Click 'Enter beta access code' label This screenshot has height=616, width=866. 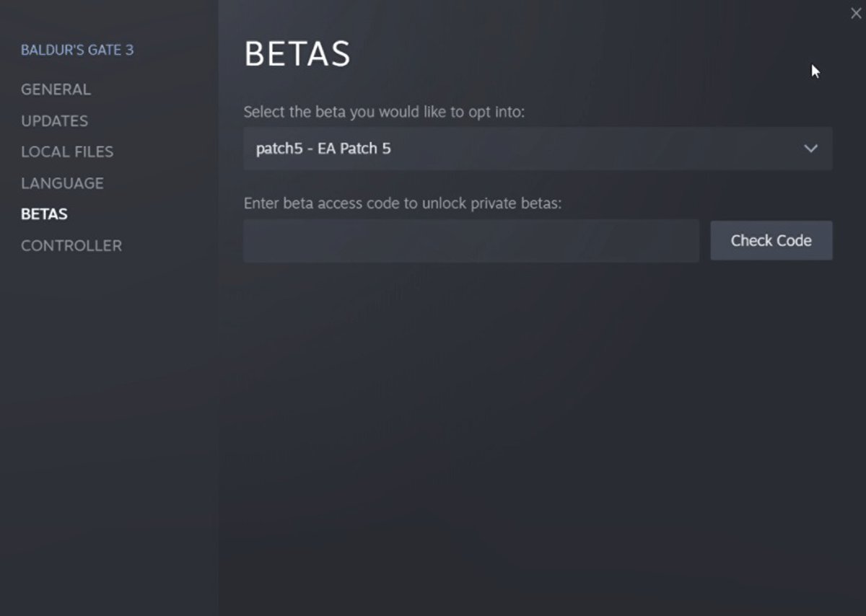(x=402, y=203)
